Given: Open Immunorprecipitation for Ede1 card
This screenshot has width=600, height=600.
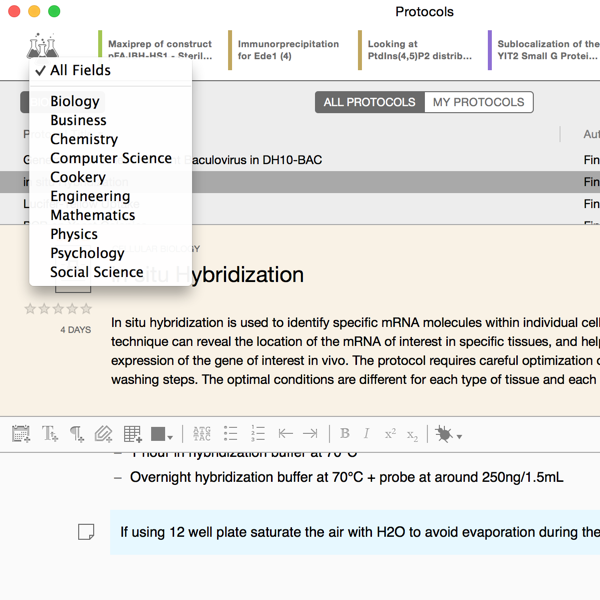Looking at the screenshot, I should coord(285,50).
